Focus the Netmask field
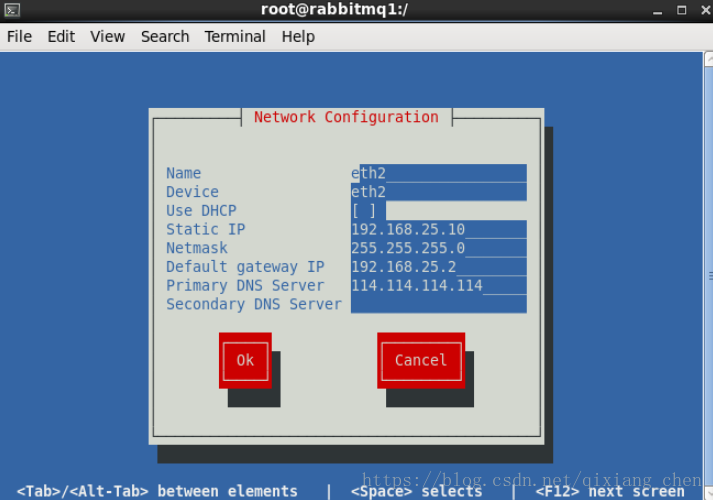This screenshot has width=713, height=500. [439, 248]
